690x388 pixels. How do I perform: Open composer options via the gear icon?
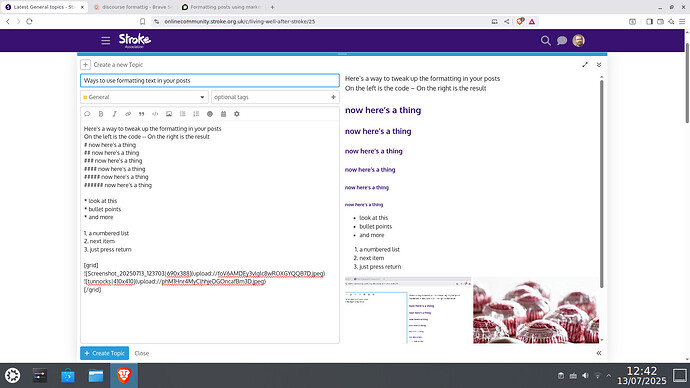(x=237, y=114)
